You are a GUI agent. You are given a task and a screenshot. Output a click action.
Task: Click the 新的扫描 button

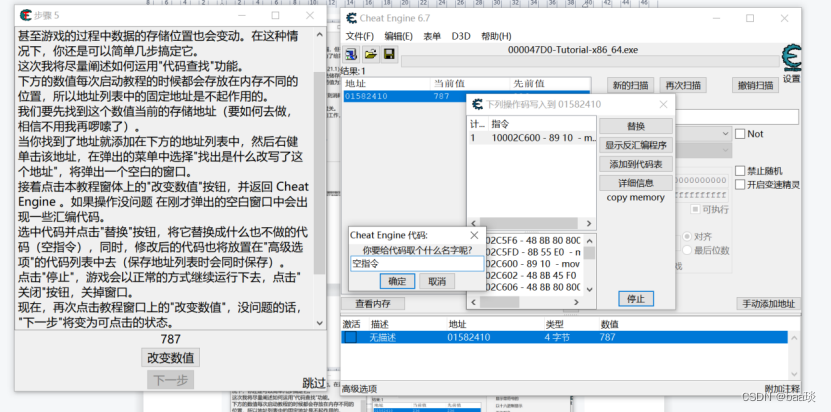(630, 85)
